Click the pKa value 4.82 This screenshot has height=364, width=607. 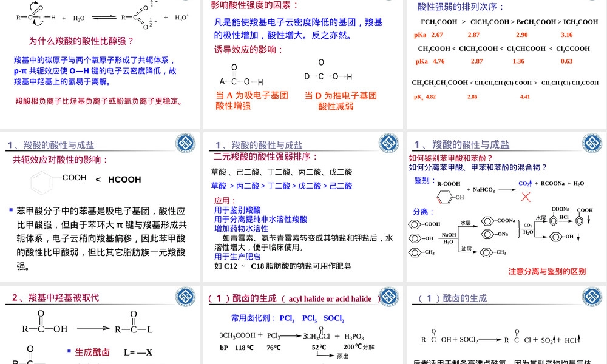[x=431, y=96]
